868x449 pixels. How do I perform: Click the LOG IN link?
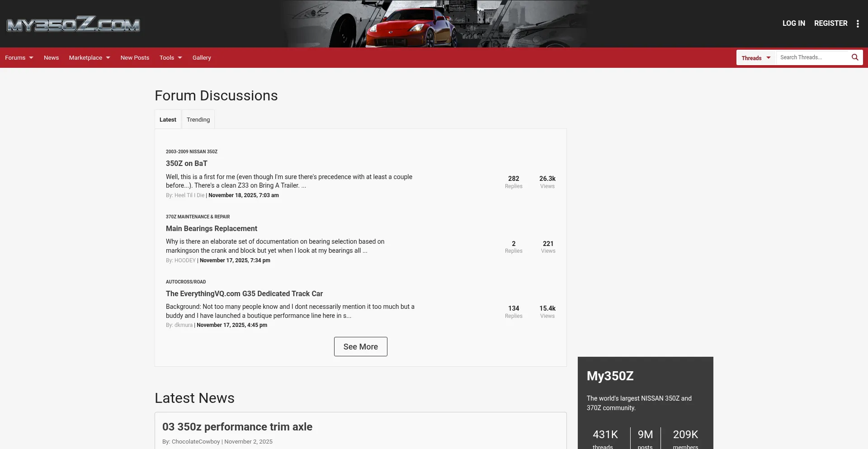pyautogui.click(x=793, y=24)
